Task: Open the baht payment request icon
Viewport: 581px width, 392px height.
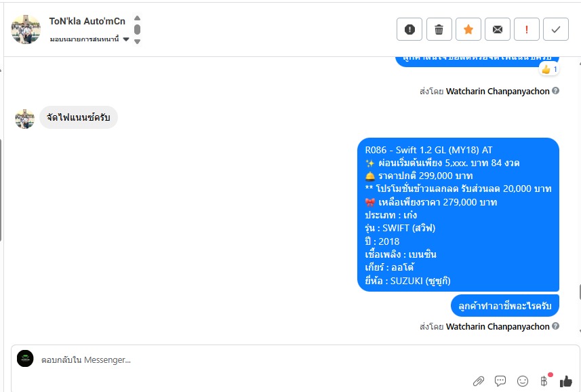Action: 544,381
